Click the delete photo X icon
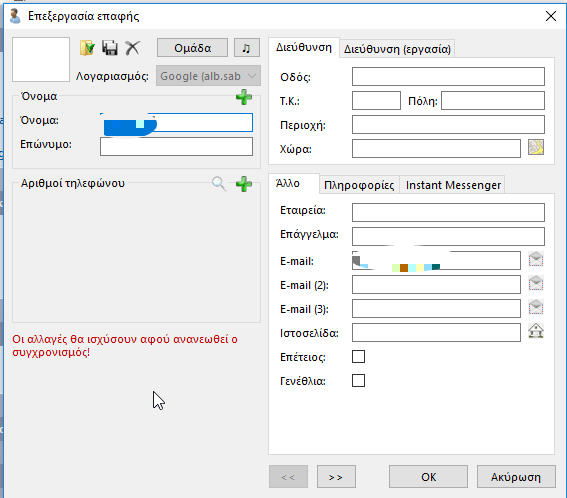 (x=132, y=48)
